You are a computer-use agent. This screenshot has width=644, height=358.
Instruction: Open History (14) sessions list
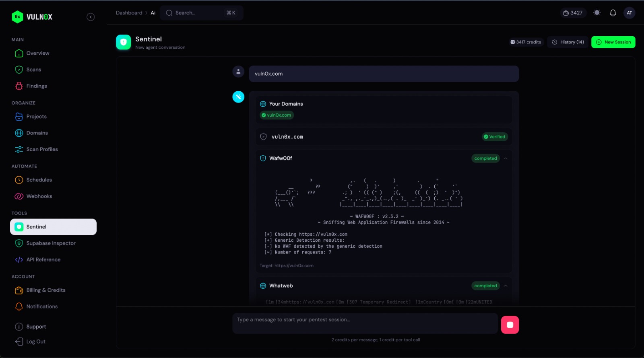point(568,42)
